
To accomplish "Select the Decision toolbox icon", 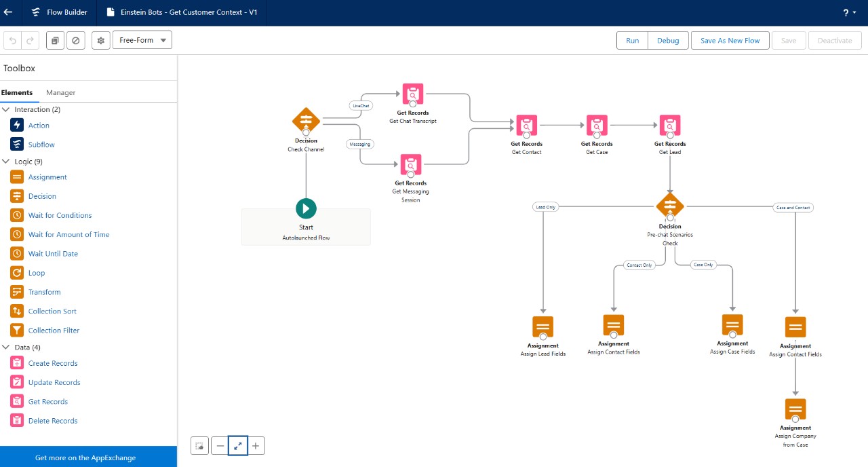I will 17,195.
